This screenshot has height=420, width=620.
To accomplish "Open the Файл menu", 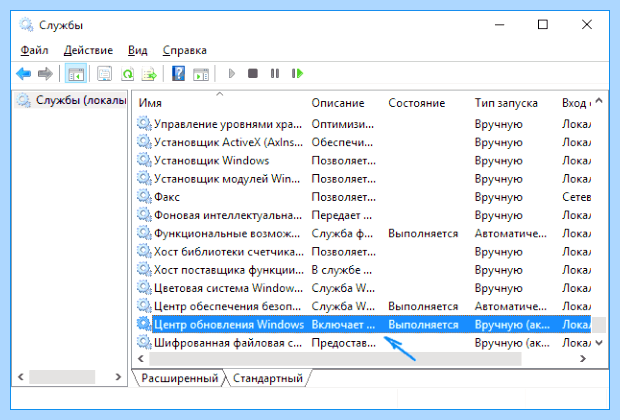I will 34,50.
